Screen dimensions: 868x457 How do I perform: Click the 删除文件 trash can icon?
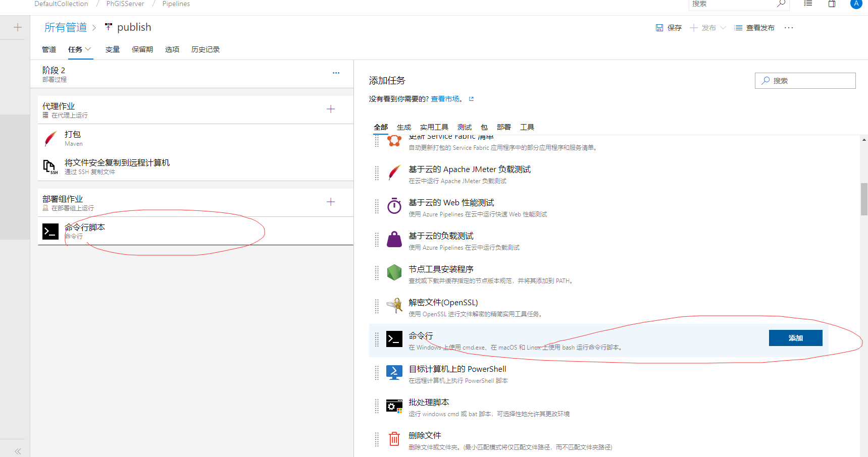(x=394, y=439)
